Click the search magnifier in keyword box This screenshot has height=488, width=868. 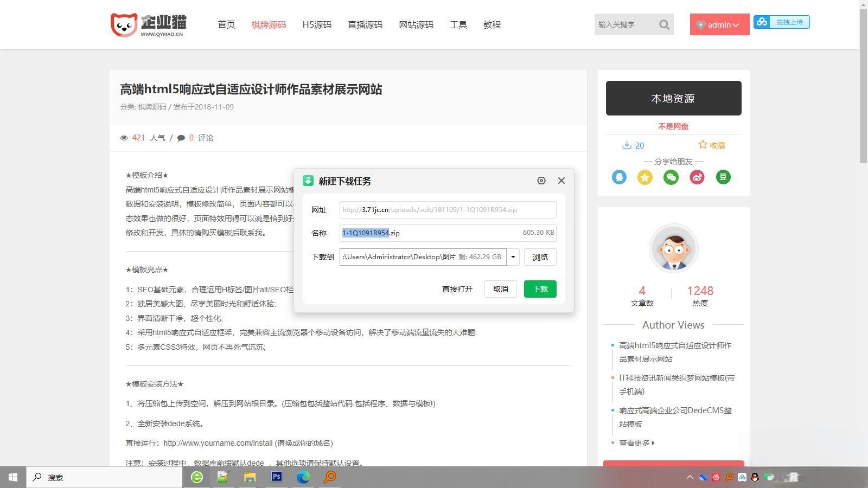(664, 24)
